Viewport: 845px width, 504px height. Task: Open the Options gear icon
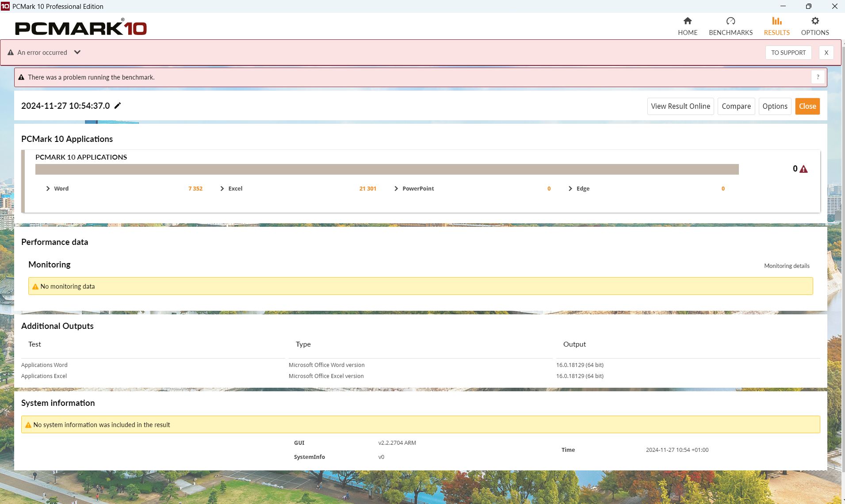click(814, 21)
